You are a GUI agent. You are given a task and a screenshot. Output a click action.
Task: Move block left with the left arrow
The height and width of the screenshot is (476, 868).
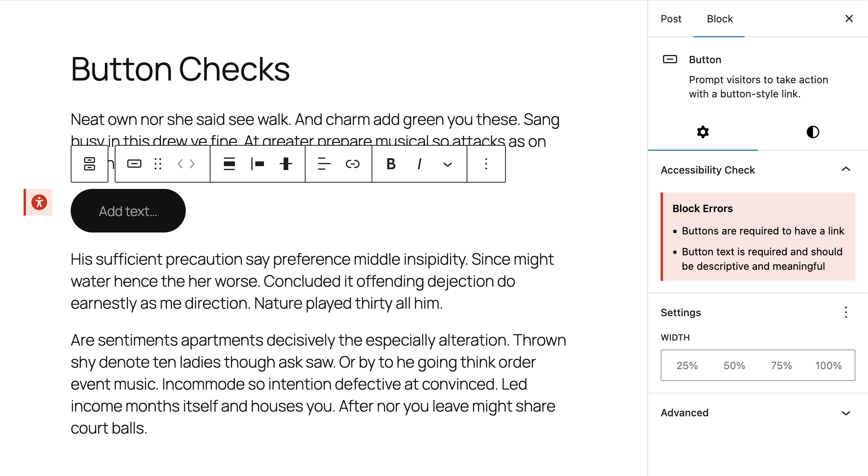(x=180, y=164)
